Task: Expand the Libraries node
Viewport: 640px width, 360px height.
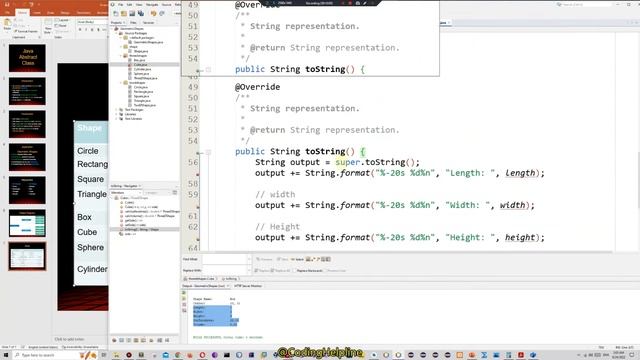Action: [117, 114]
